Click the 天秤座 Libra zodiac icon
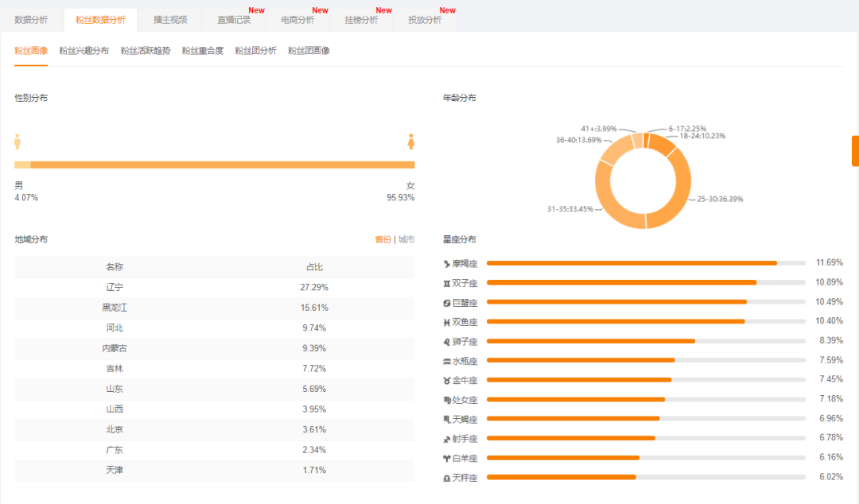 446,479
